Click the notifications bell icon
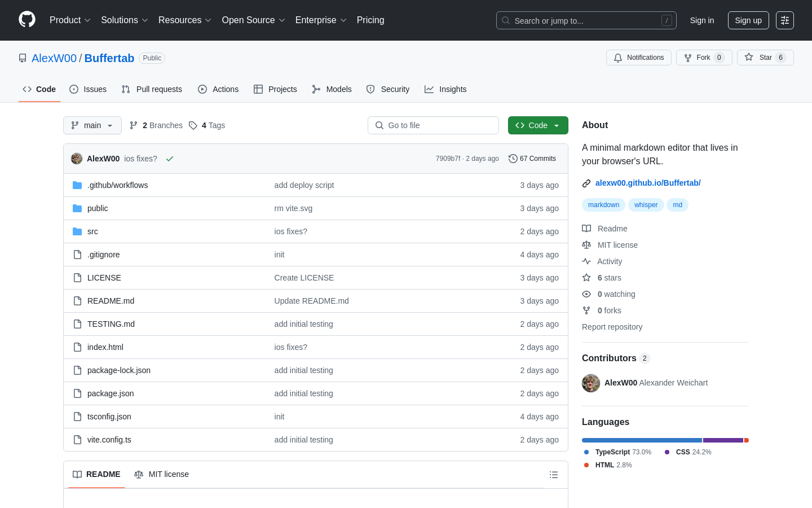 point(618,58)
